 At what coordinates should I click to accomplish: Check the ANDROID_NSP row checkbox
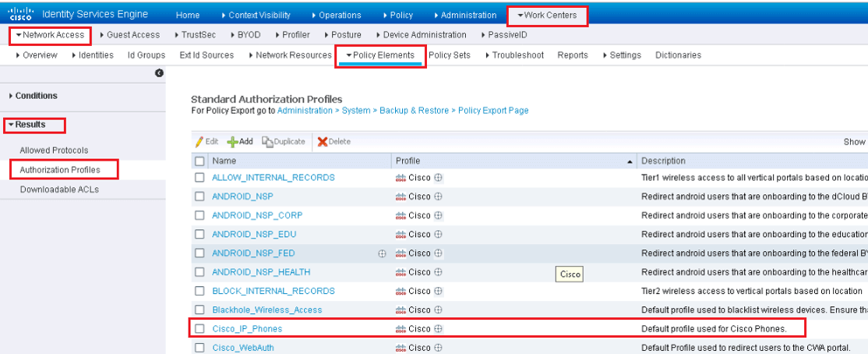[x=199, y=196]
